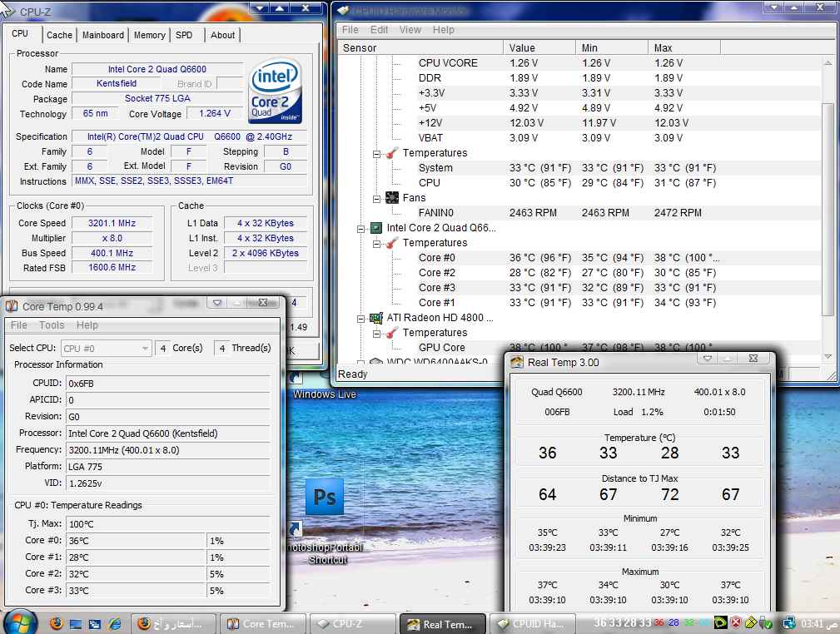Click Core Temp title bar icon
Viewport: 840px width, 634px height.
12,306
